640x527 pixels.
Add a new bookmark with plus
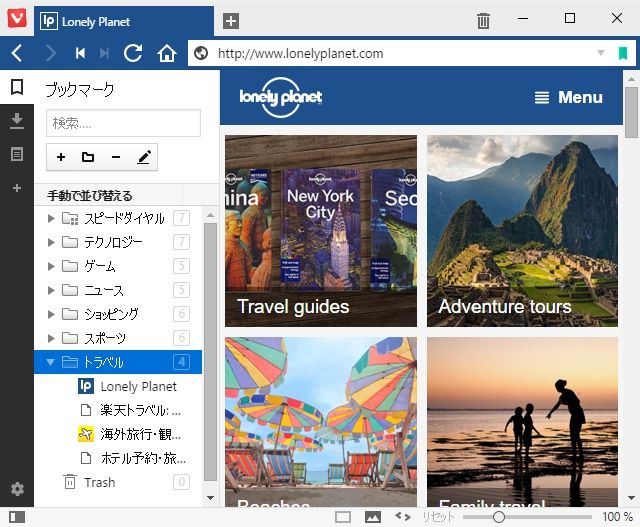pos(61,157)
